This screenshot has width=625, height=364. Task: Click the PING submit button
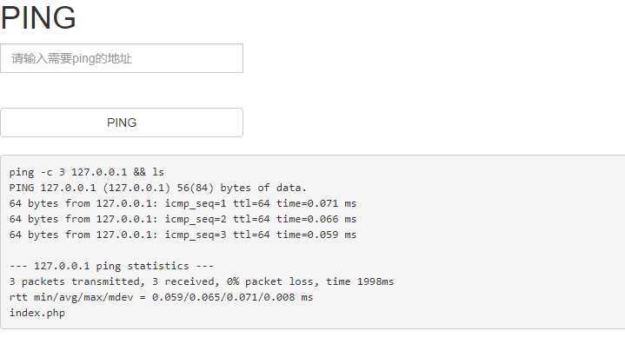pyautogui.click(x=122, y=122)
